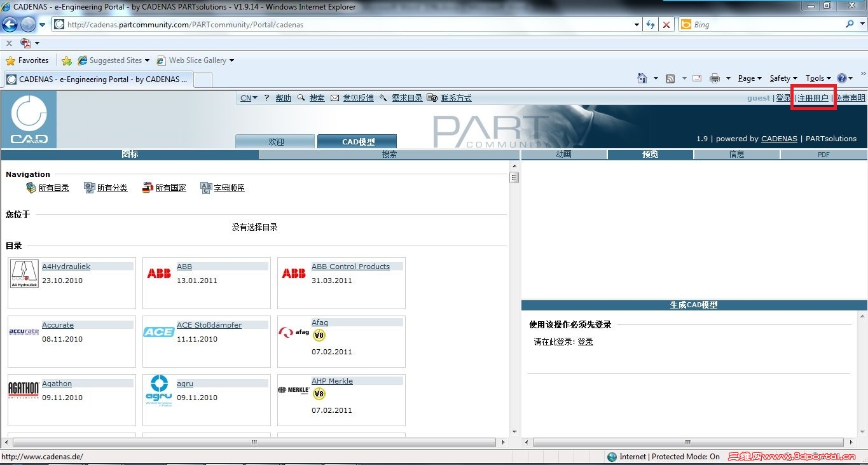Click the 字母顺序 alphabetical icon
The image size is (868, 465).
205,188
